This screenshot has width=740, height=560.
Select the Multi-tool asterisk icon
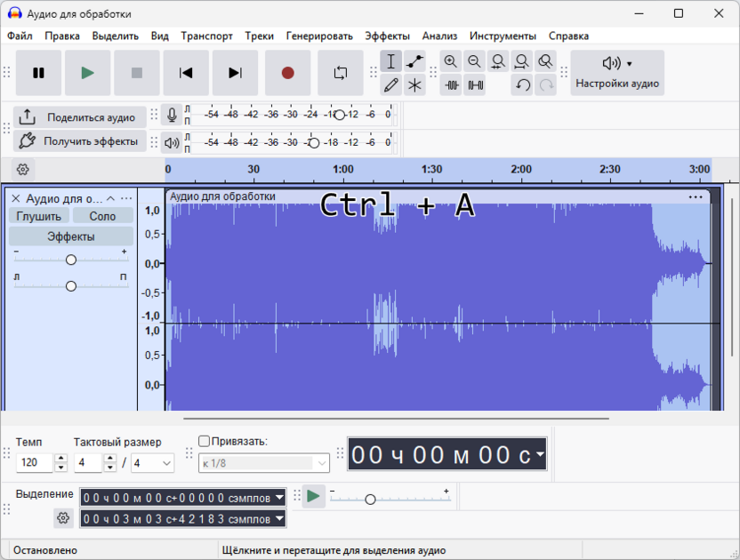click(x=414, y=85)
